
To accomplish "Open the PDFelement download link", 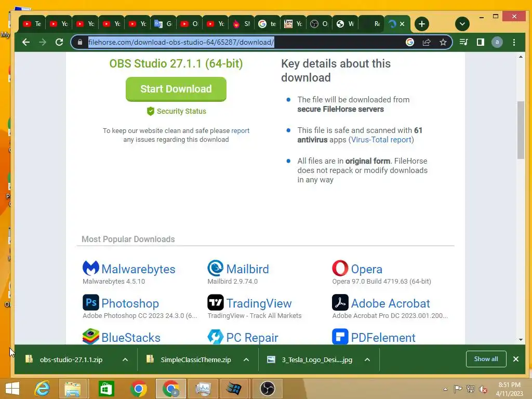I will [383, 338].
